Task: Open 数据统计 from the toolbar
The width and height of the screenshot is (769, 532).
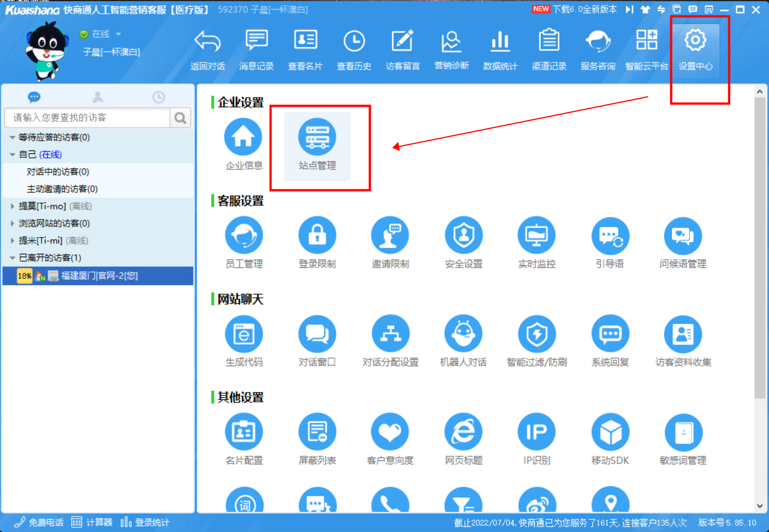Action: 500,49
